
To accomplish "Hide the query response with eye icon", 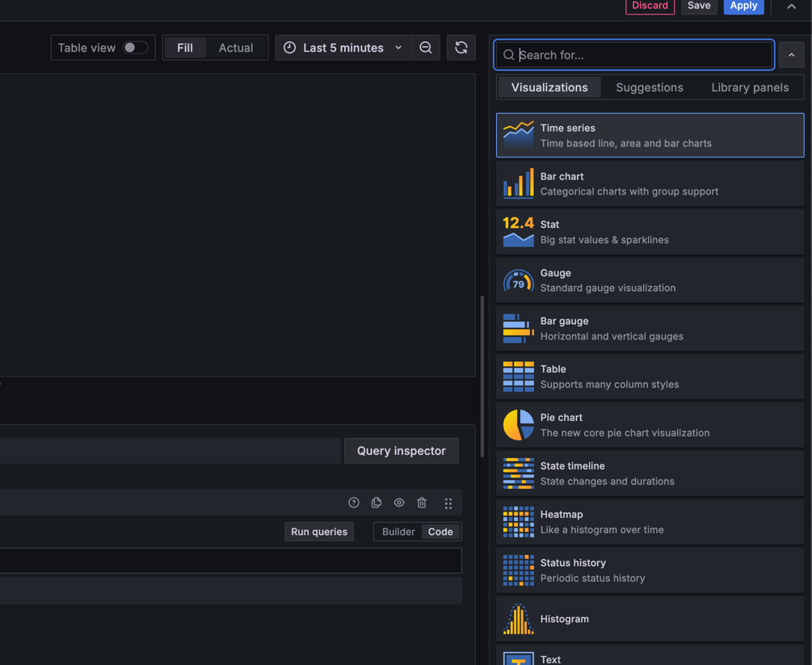I will pyautogui.click(x=399, y=503).
